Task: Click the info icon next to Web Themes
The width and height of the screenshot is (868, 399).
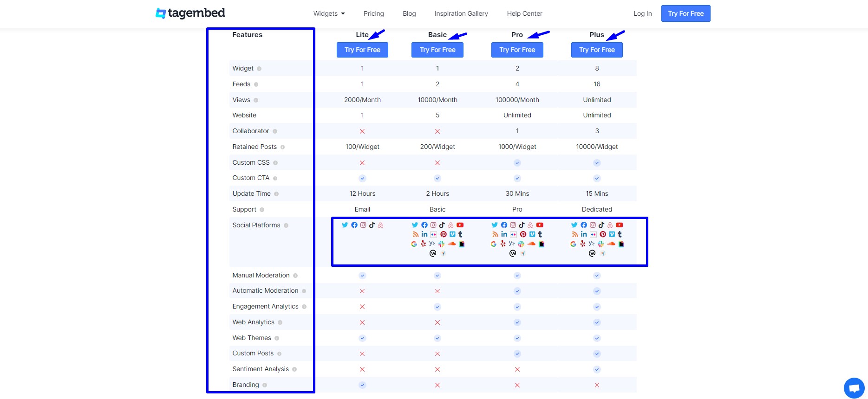Action: tap(277, 338)
